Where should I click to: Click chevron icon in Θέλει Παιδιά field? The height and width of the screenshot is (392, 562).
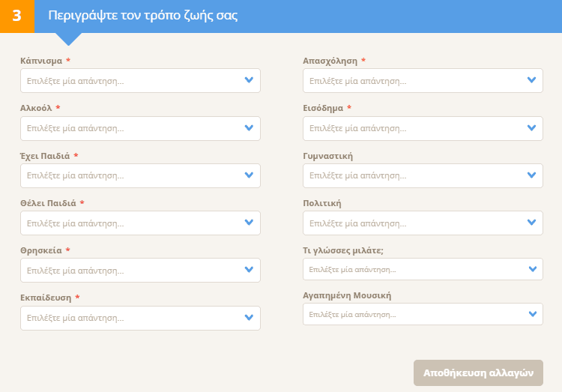pyautogui.click(x=249, y=223)
